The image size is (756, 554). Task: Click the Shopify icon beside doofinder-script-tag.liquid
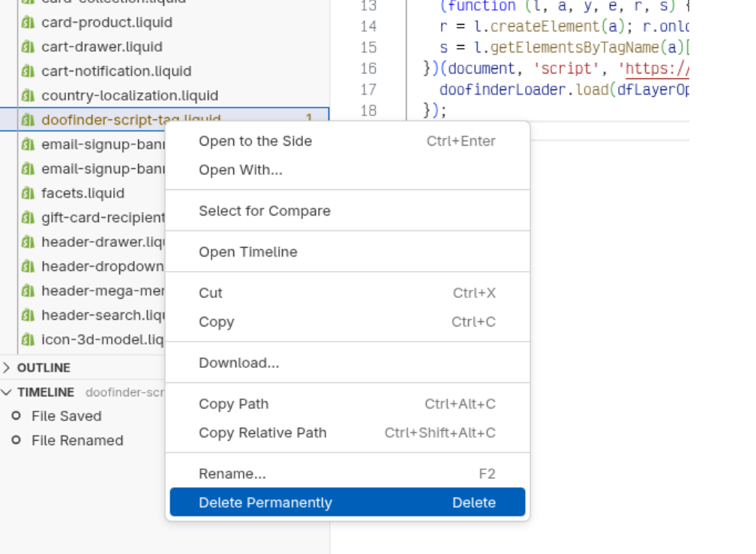28,119
